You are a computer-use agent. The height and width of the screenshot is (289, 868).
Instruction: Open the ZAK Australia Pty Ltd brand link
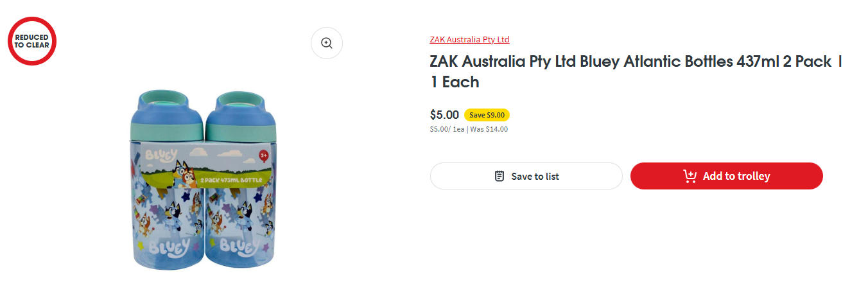(x=469, y=39)
